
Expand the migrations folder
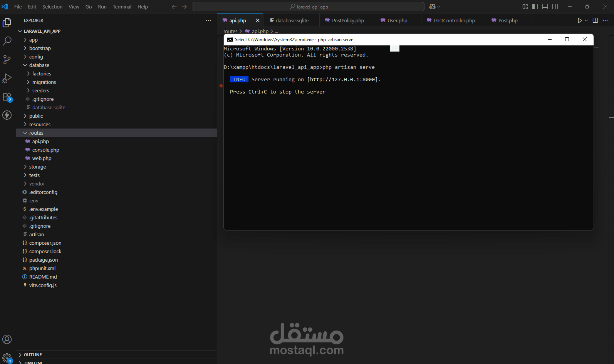[x=44, y=82]
